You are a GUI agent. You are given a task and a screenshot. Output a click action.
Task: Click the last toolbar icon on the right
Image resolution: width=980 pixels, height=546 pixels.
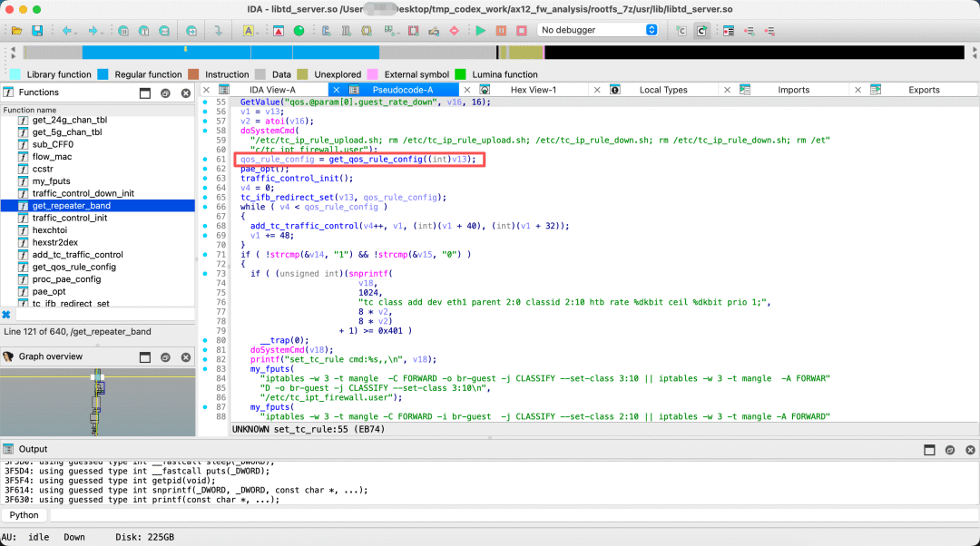tap(769, 30)
